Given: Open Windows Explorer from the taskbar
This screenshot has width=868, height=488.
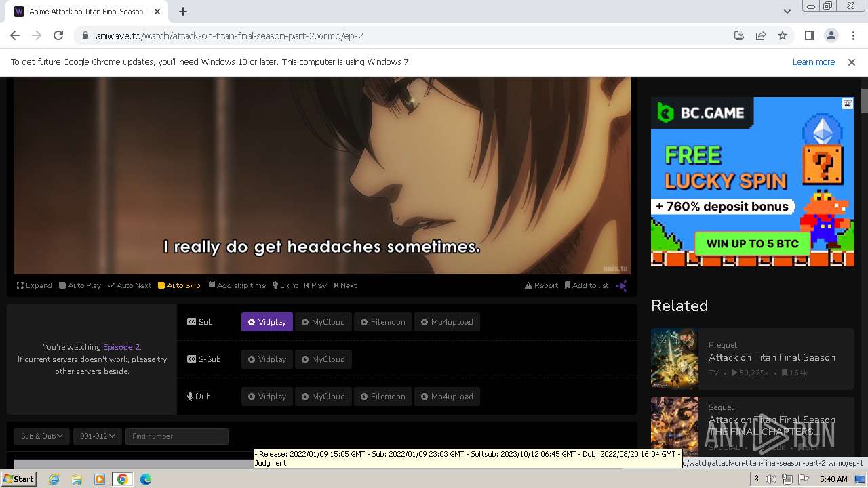Looking at the screenshot, I should click(x=77, y=479).
